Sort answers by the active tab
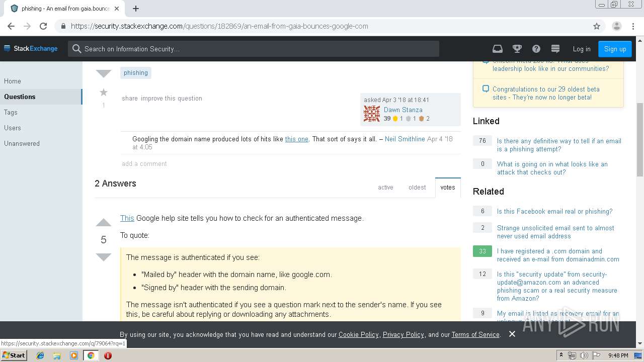The height and width of the screenshot is (362, 644). point(385,187)
